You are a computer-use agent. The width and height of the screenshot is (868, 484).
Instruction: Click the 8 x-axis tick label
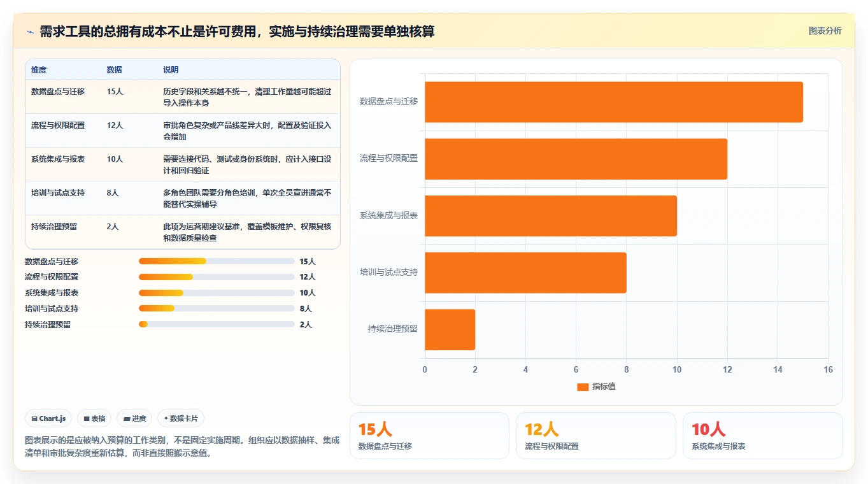click(x=627, y=370)
